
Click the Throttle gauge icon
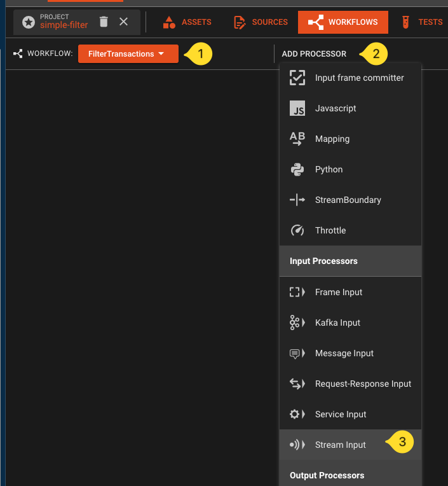(x=297, y=230)
